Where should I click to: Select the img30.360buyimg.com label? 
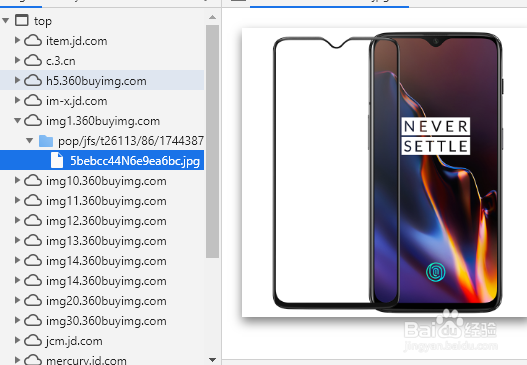(106, 321)
